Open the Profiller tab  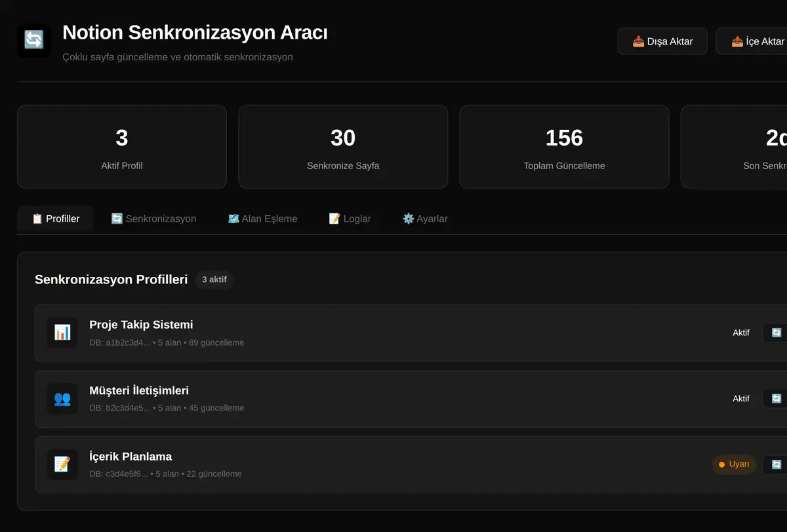pos(55,218)
